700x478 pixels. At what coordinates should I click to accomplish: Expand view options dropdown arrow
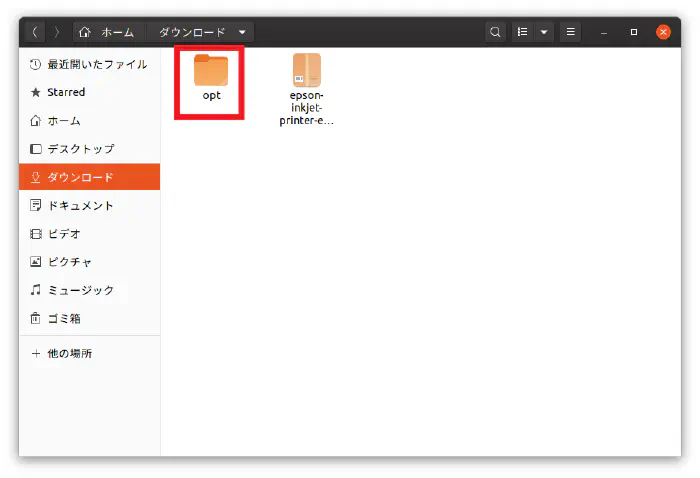tap(544, 32)
